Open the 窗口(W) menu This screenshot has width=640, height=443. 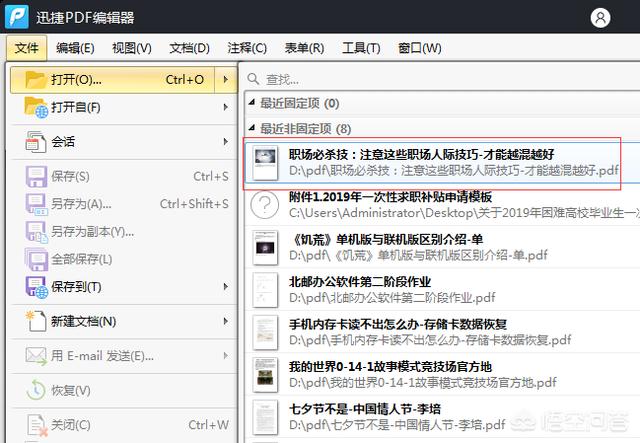pos(420,48)
